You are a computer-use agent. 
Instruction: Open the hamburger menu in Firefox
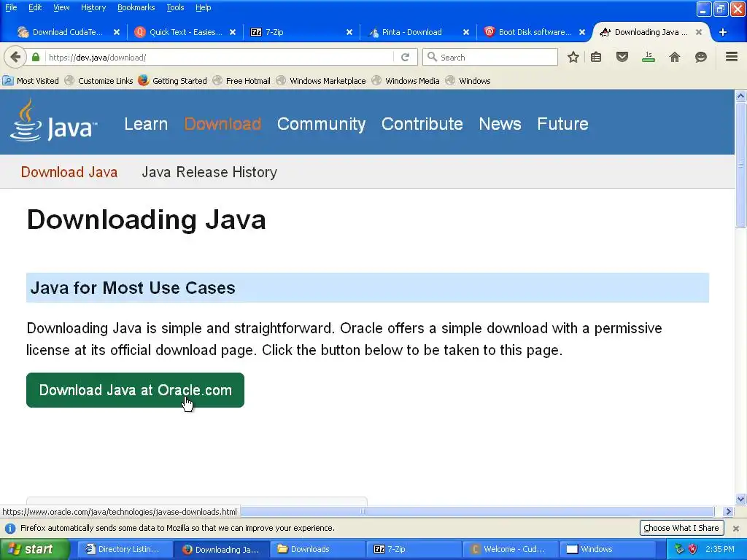(x=732, y=57)
